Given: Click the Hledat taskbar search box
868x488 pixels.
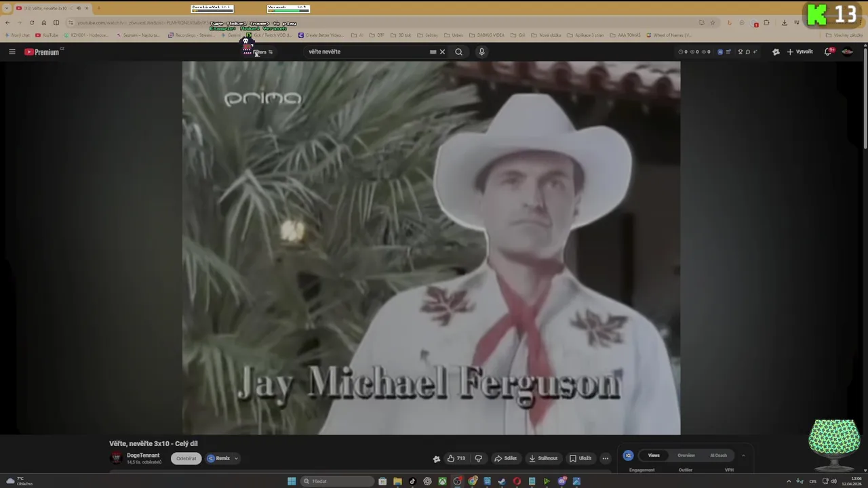Looking at the screenshot, I should pos(338,481).
